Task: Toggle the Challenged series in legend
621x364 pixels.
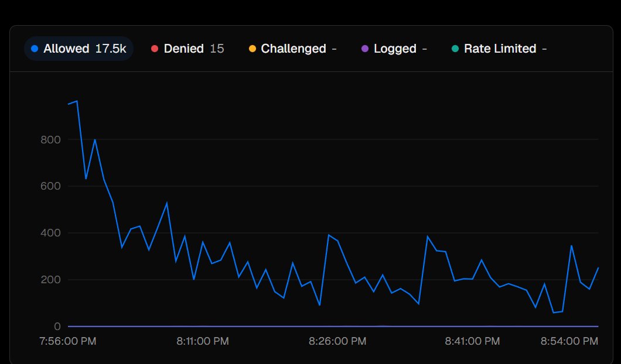Action: click(x=293, y=49)
